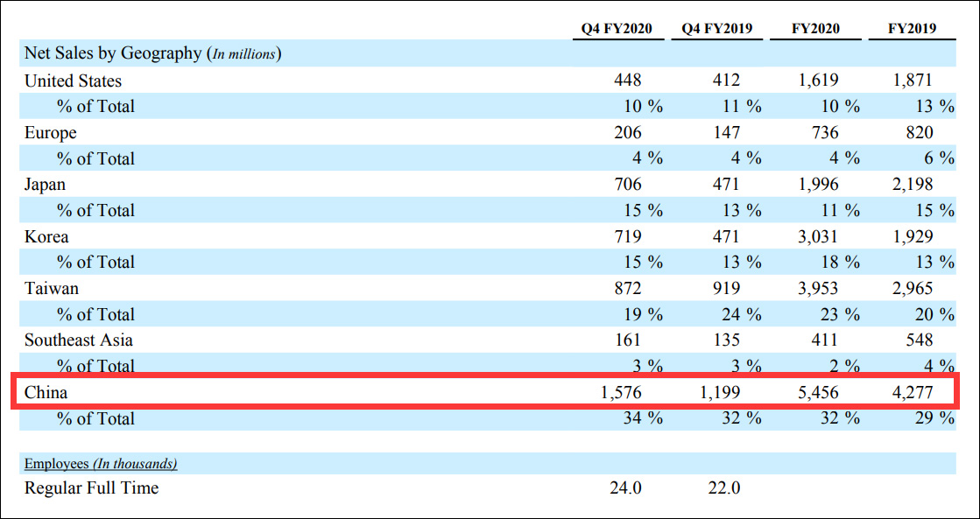Select China's Q4 FY2020 value 1,576

pyautogui.click(x=621, y=392)
